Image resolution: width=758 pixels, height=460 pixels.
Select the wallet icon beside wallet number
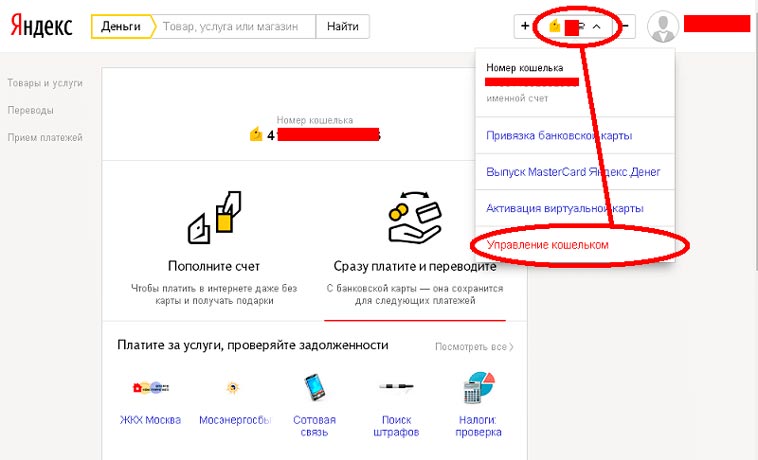(256, 134)
